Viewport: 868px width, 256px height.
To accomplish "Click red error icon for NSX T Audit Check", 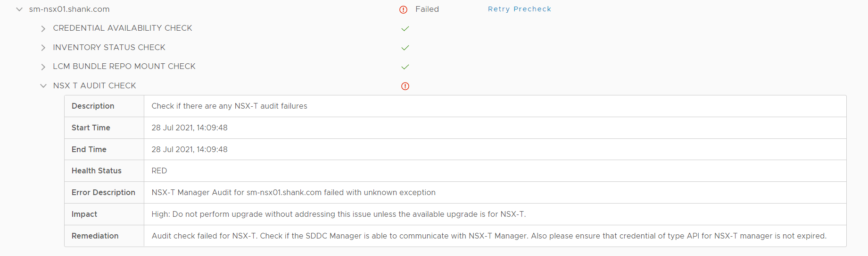I will pos(405,86).
